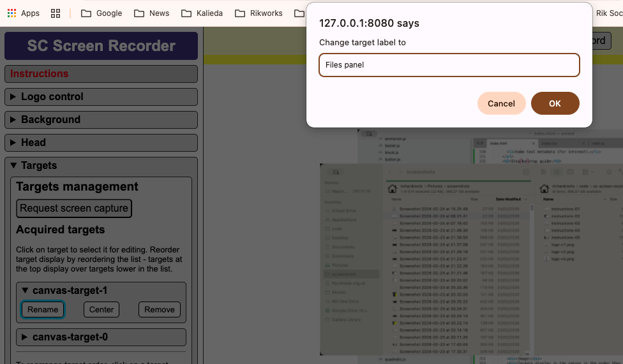623x364 pixels.
Task: Confirm the dialog with OK
Action: tap(555, 103)
